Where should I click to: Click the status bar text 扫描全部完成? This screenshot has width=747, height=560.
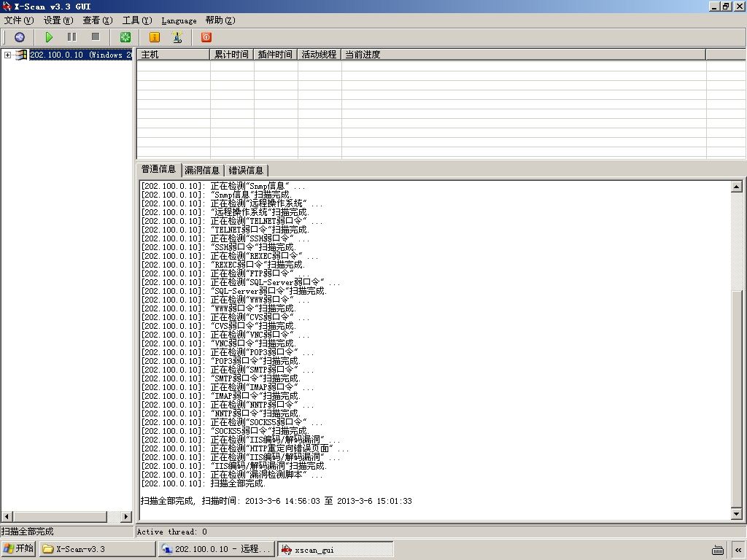coord(27,532)
